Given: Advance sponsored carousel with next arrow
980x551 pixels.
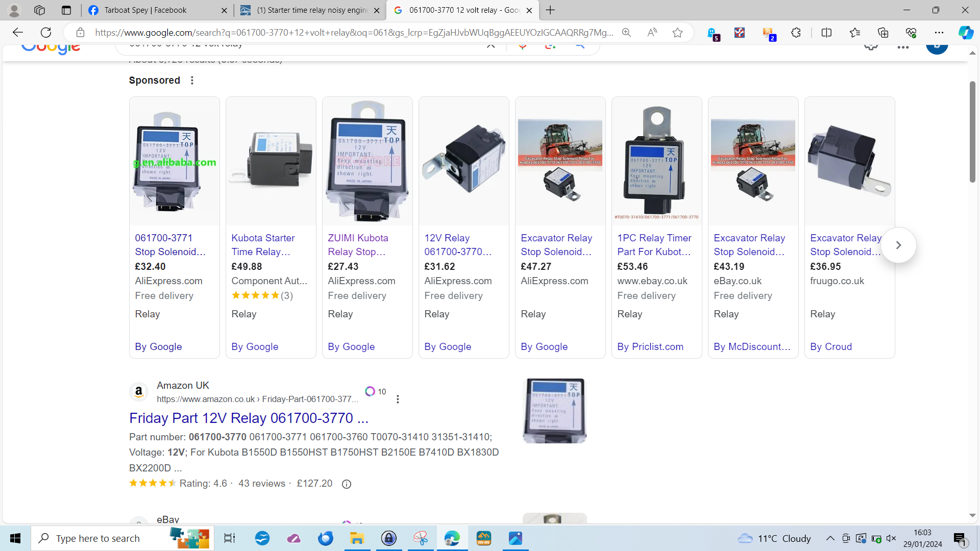Looking at the screenshot, I should click(898, 245).
